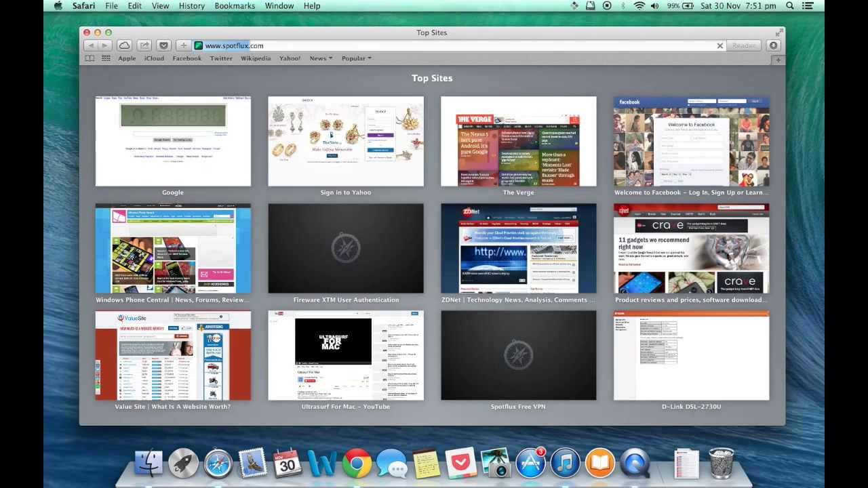Open Spotflux Free VPN thumbnail

[x=519, y=355]
